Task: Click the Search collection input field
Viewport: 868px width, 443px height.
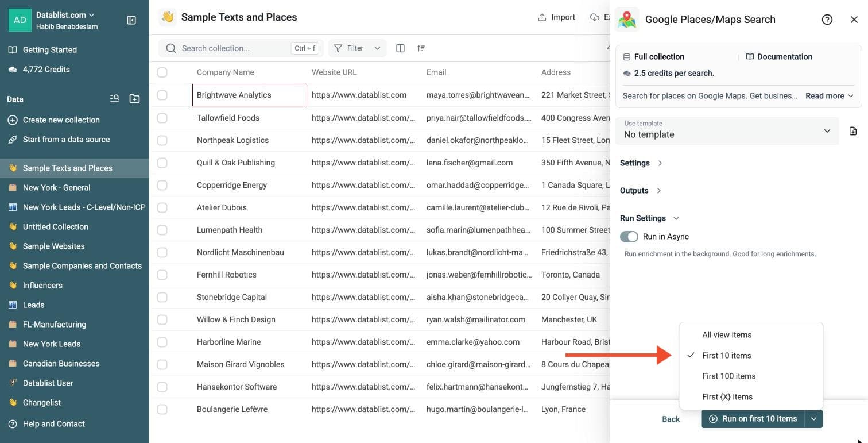Action: pyautogui.click(x=234, y=48)
